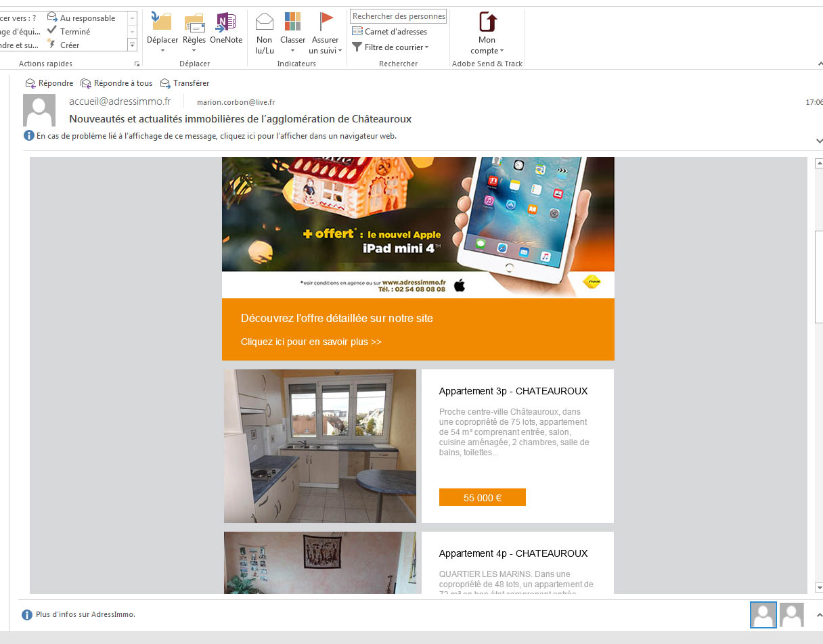Viewport: 823px width, 644px height.
Task: Click the 3p apartment description text
Action: (x=514, y=432)
